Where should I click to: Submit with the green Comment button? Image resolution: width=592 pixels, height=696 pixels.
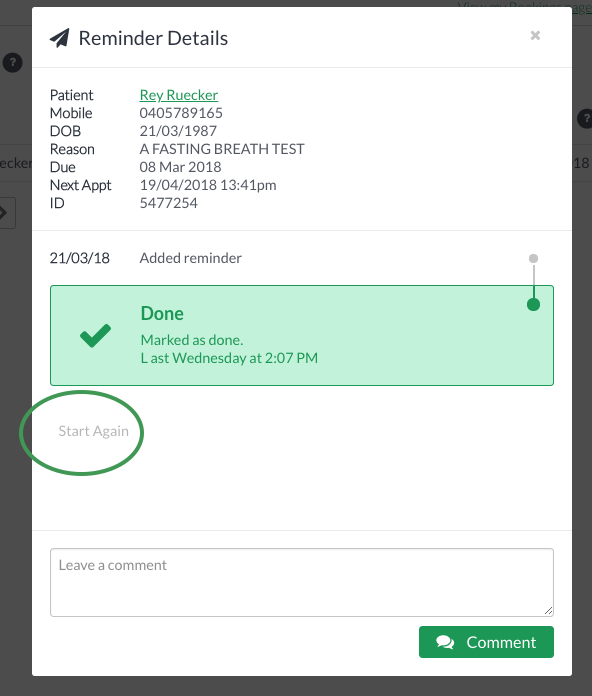pyautogui.click(x=486, y=642)
